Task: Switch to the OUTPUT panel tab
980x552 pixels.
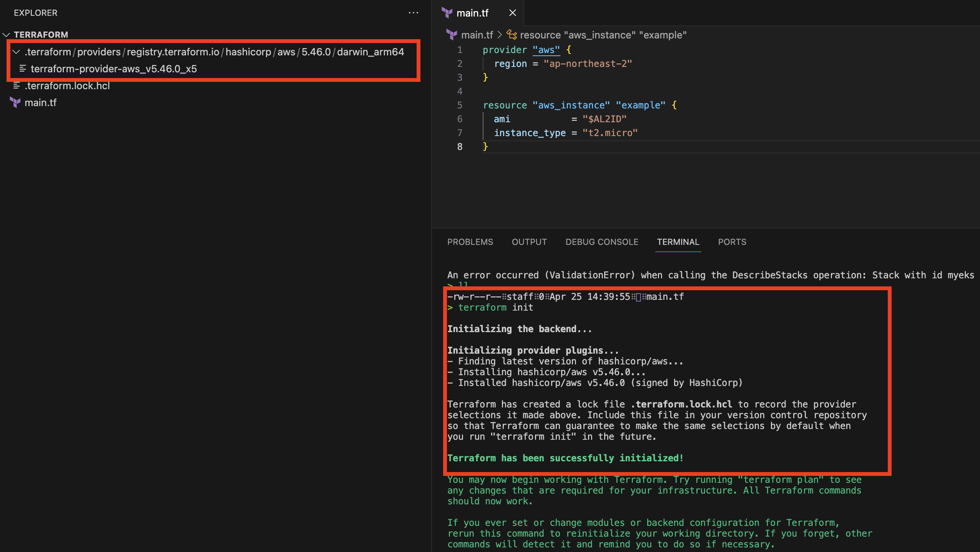Action: (x=529, y=242)
